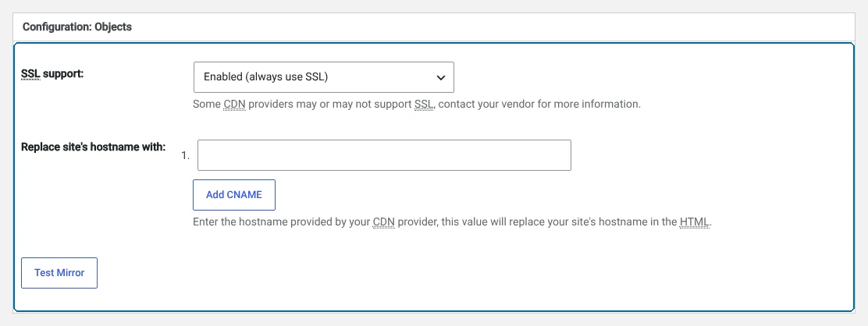This screenshot has width=868, height=326.
Task: Focus the Replace site's hostname input field
Action: click(384, 155)
